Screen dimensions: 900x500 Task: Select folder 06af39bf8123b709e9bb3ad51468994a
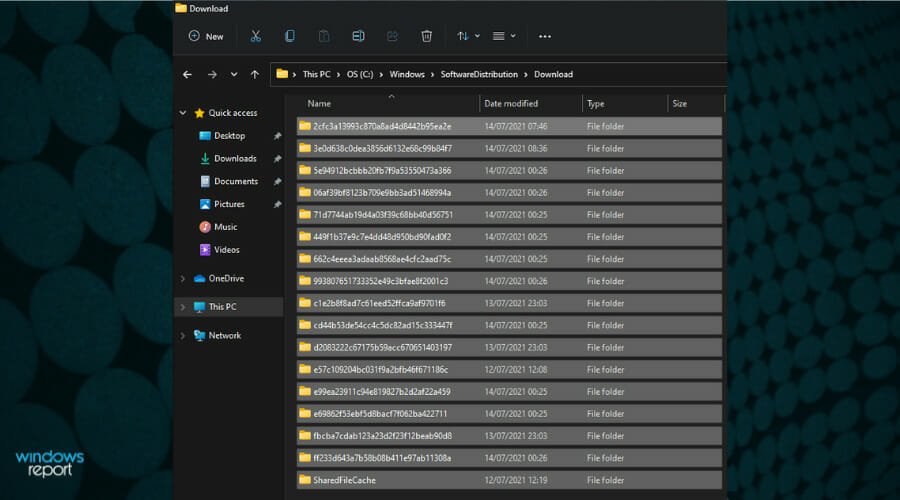(509, 193)
